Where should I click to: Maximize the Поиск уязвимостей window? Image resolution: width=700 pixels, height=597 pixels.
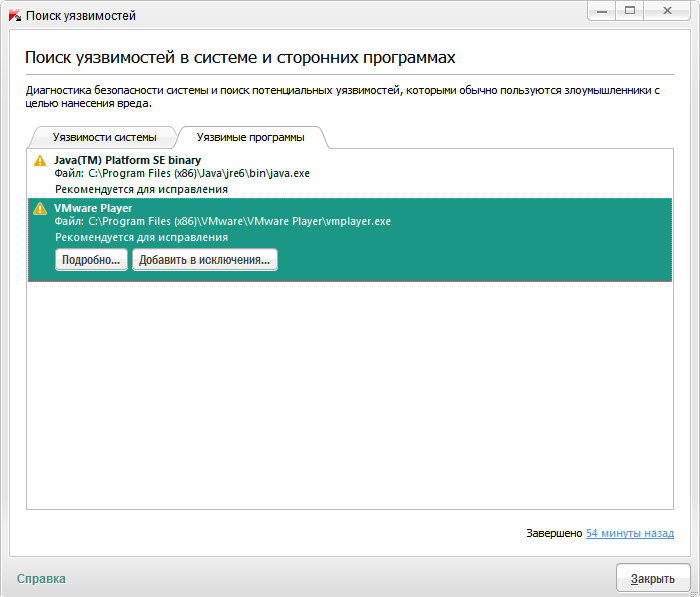click(630, 11)
